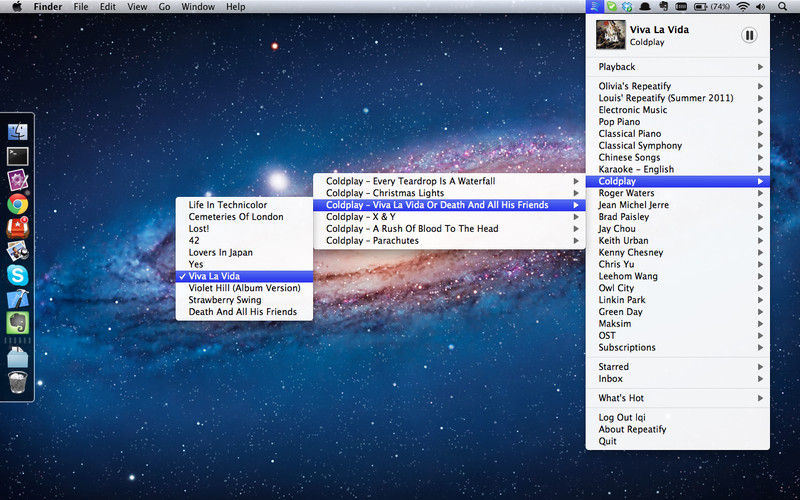Click Log Out lqi
Viewport: 800px width, 500px height.
tap(678, 417)
